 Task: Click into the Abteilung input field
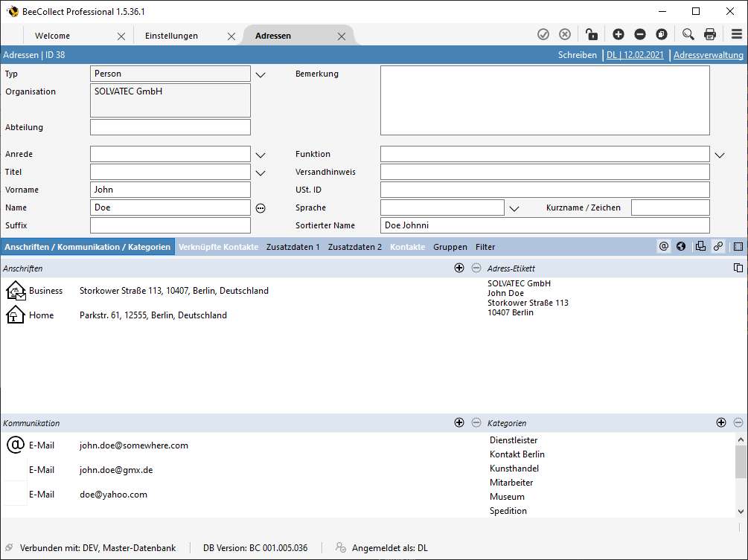[x=170, y=127]
